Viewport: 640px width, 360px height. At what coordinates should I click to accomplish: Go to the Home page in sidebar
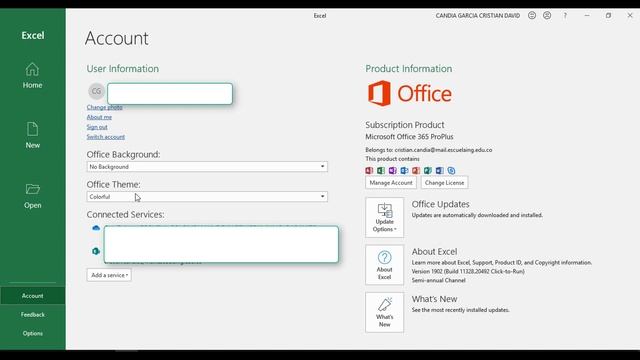point(32,76)
